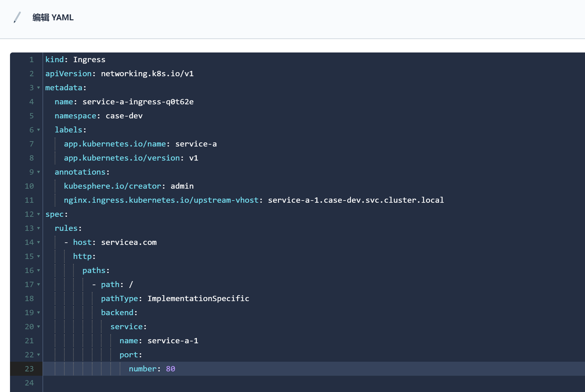The image size is (585, 392).
Task: Click the version value 'v1' on line 8
Action: [x=194, y=158]
